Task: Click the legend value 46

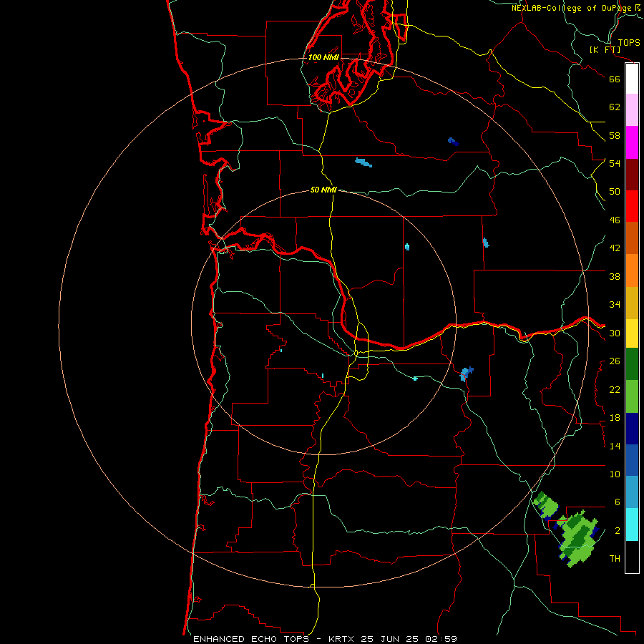Action: click(x=615, y=220)
